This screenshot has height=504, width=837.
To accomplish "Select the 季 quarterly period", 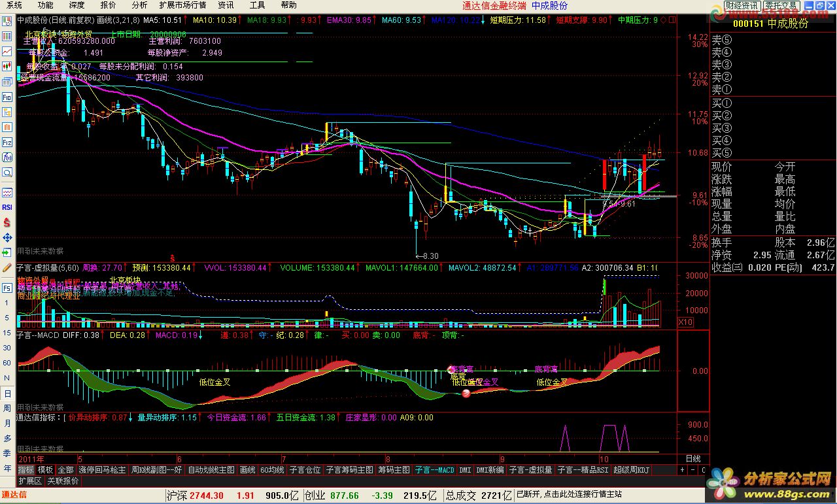I will click(x=7, y=453).
